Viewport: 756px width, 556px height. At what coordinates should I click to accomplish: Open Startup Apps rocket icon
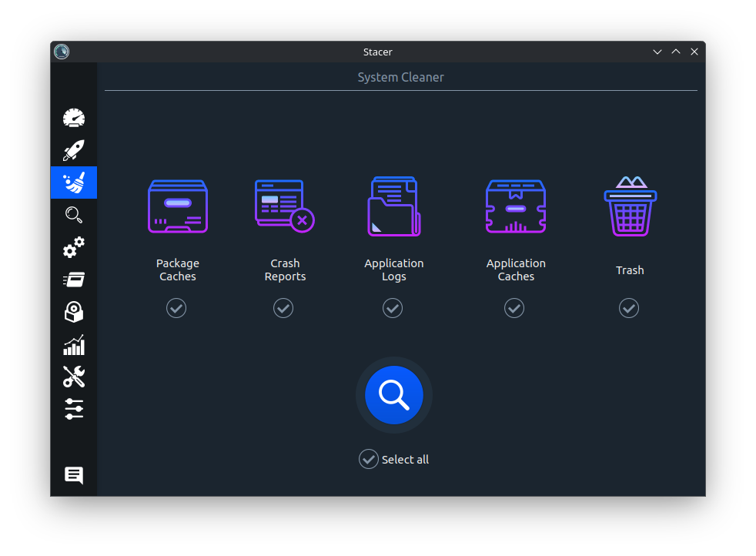[x=74, y=150]
